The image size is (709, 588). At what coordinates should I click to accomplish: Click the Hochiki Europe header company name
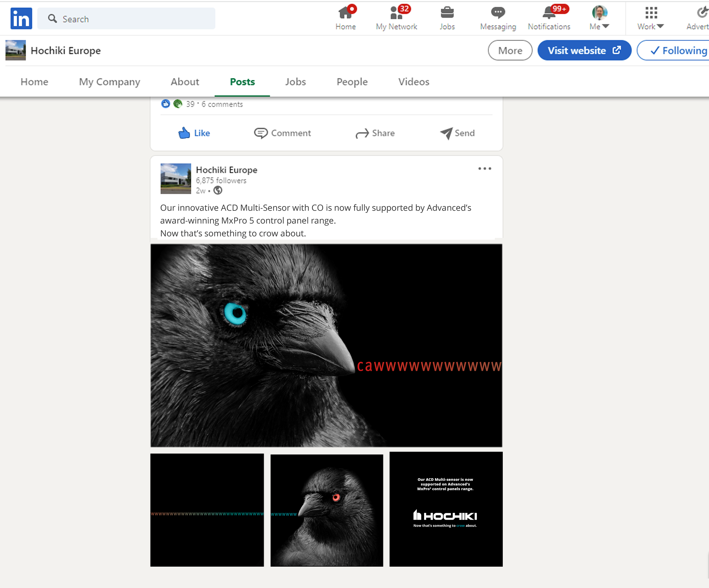tap(66, 51)
